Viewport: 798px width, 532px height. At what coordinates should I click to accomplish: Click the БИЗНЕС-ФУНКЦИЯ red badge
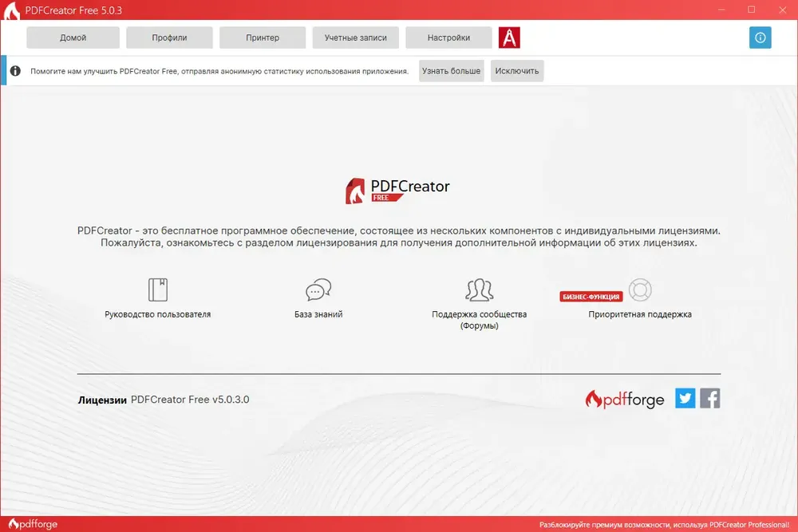pos(591,297)
